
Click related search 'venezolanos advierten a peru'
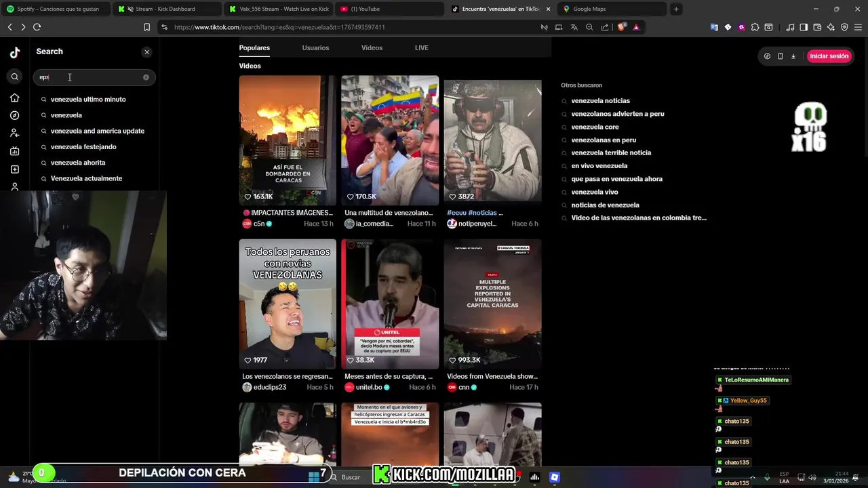(617, 114)
